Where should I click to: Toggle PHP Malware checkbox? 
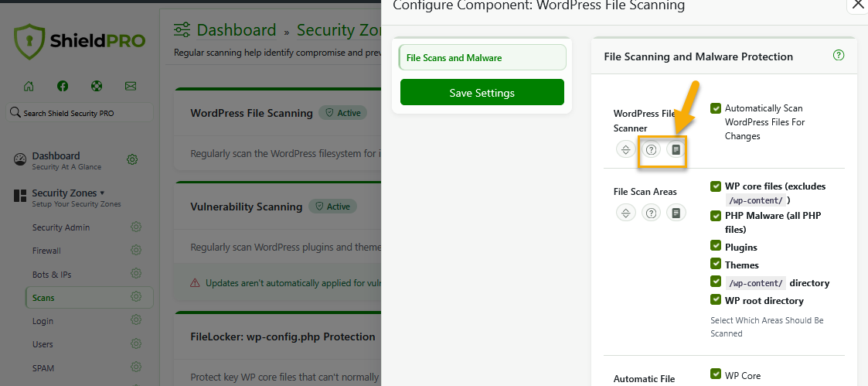click(716, 215)
